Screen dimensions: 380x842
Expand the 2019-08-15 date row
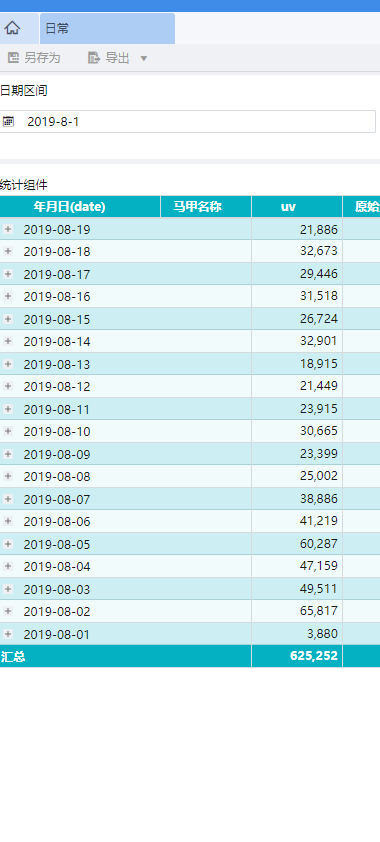click(x=57, y=319)
